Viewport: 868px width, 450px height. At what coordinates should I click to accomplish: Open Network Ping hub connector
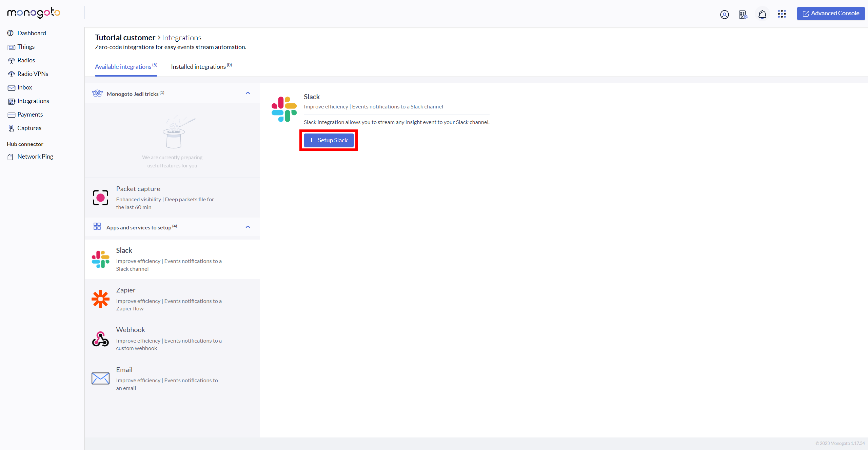[x=35, y=157]
